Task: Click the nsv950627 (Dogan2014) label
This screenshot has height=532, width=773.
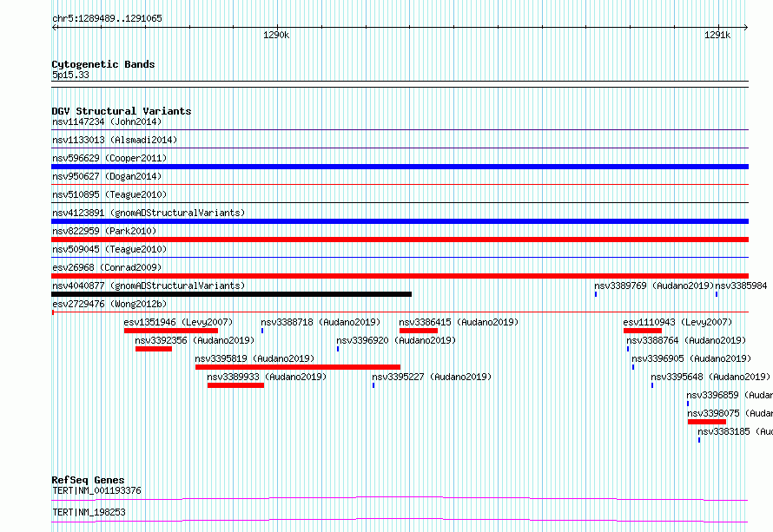Action: [x=107, y=176]
